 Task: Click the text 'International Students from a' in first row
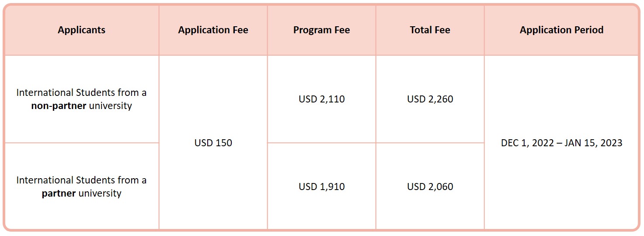click(81, 93)
